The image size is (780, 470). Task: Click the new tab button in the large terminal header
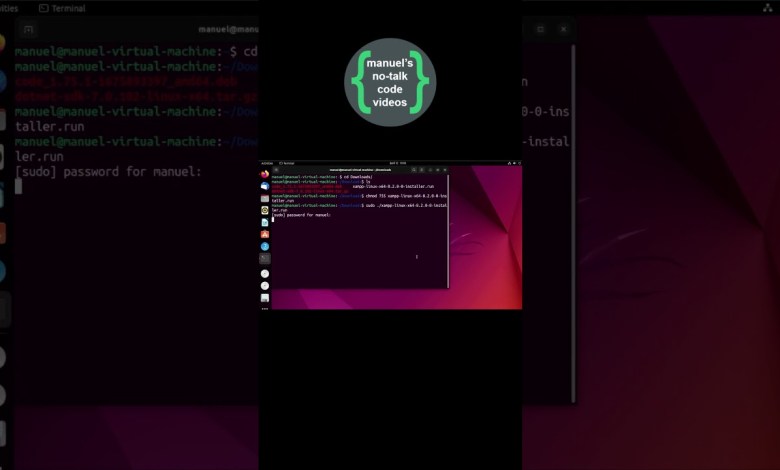pyautogui.click(x=28, y=30)
